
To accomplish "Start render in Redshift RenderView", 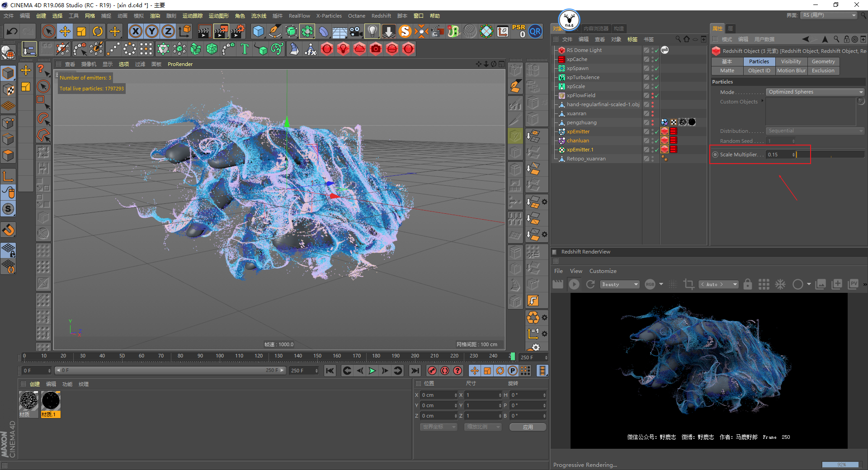I will [574, 284].
